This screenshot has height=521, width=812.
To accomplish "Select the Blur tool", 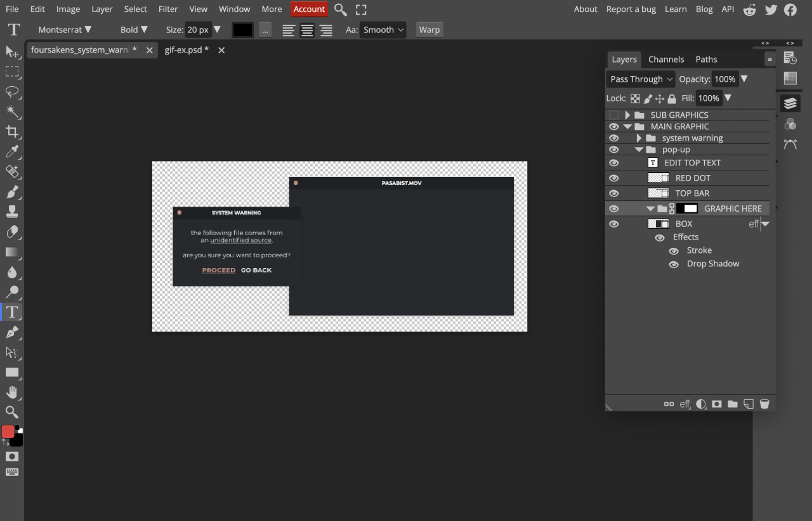I will pyautogui.click(x=12, y=272).
